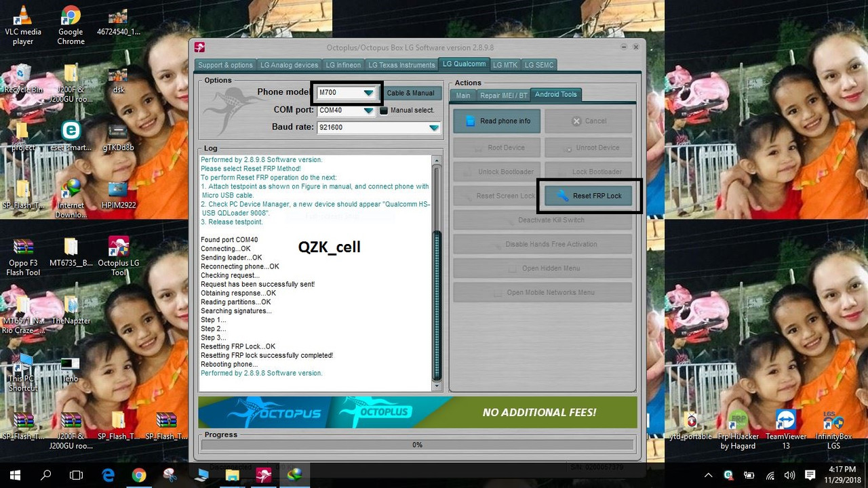The image size is (868, 488).
Task: Switch to Octoplus app in the taskbar
Action: [x=263, y=475]
